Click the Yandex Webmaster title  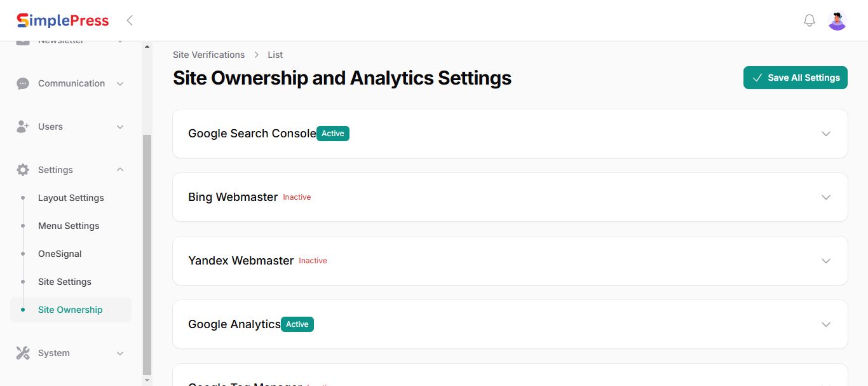point(241,261)
